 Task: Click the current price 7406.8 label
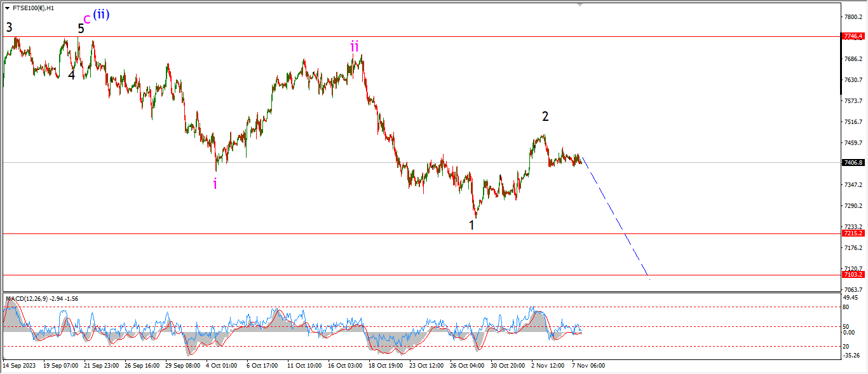(x=852, y=163)
